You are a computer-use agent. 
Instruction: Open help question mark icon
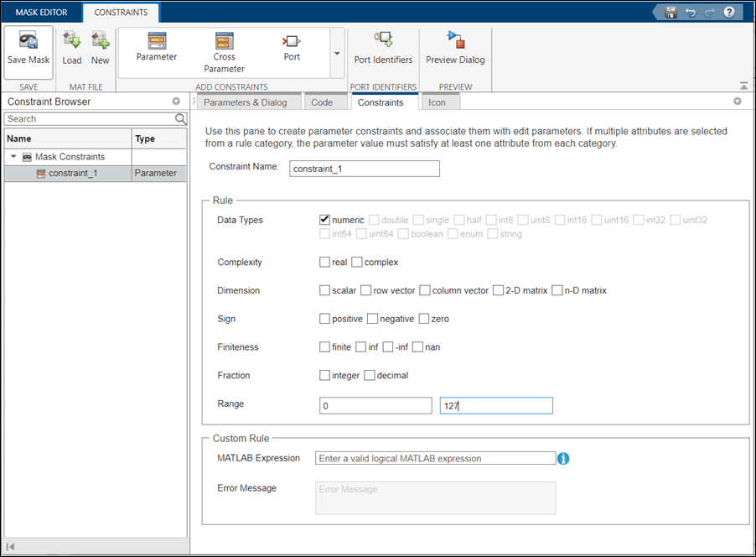[x=729, y=13]
